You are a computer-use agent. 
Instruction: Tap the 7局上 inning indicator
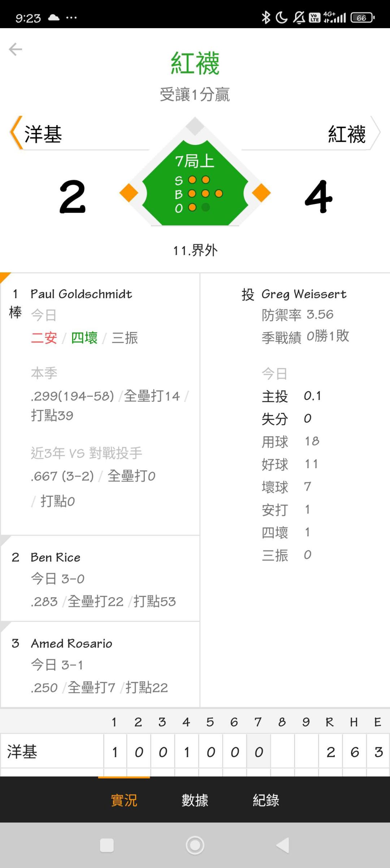click(x=195, y=161)
